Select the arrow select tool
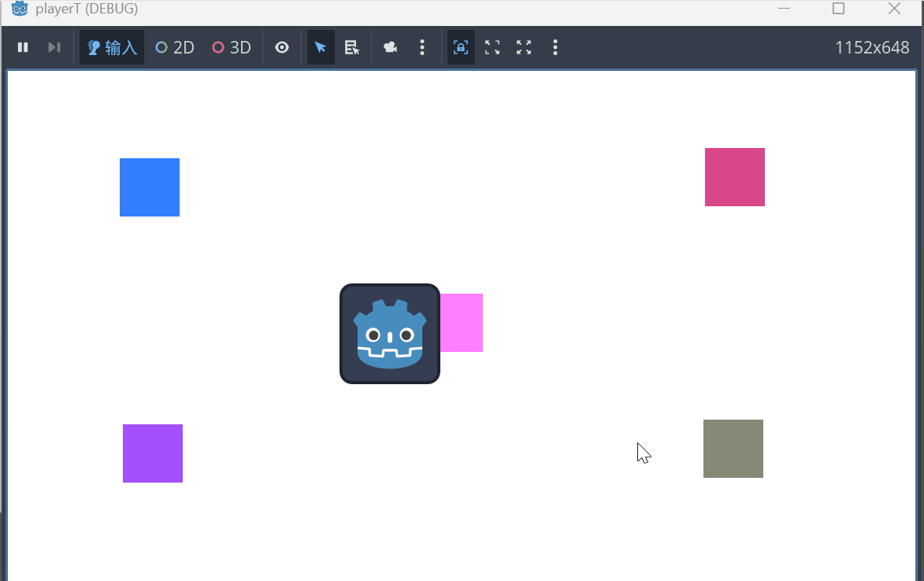Image resolution: width=924 pixels, height=581 pixels. [321, 47]
